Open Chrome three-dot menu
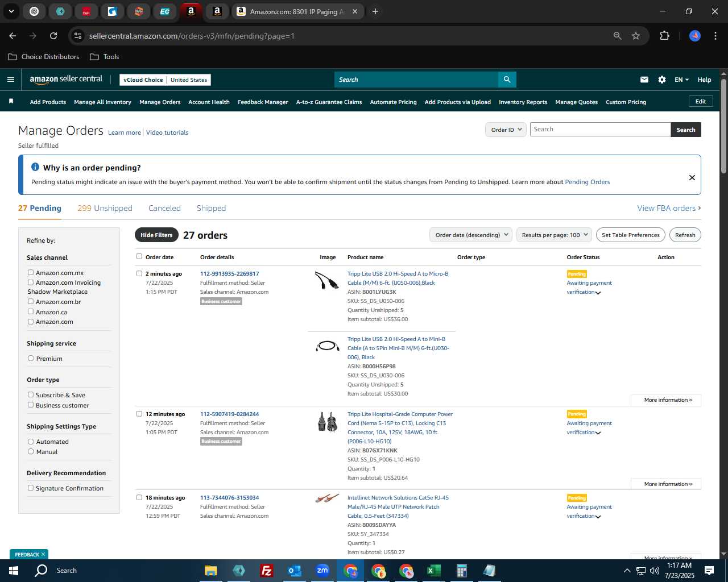 [714, 36]
